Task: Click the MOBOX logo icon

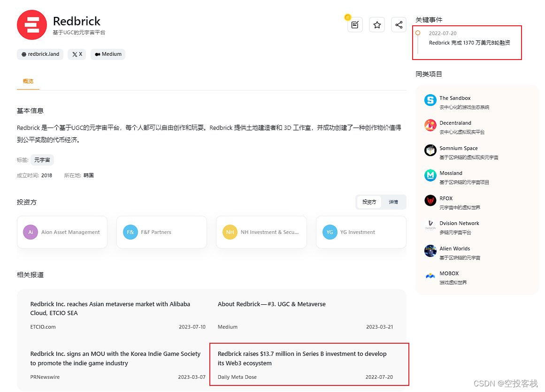Action: click(430, 276)
